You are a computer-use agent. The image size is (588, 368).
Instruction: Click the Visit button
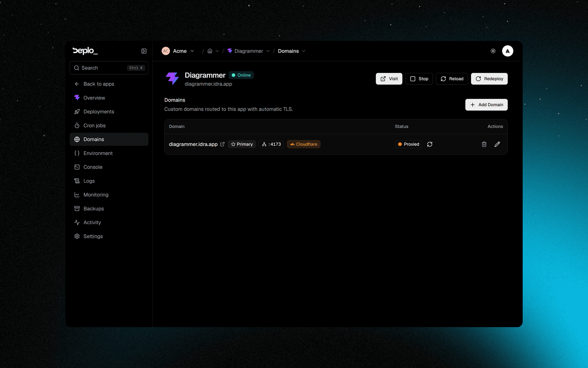click(x=389, y=79)
